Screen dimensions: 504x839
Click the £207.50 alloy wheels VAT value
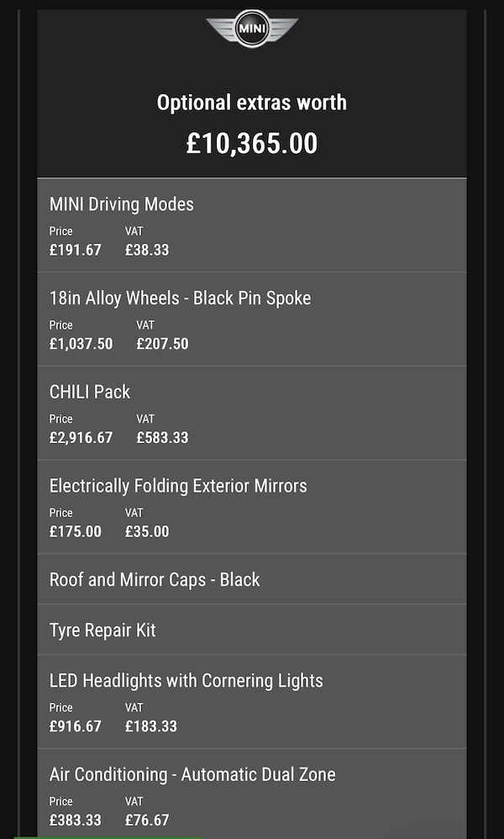[x=162, y=344]
